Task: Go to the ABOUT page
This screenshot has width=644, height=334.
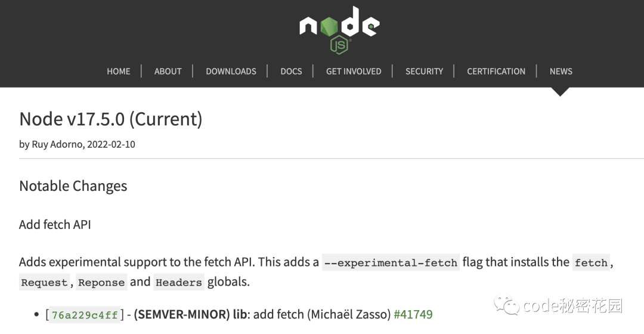Action: pyautogui.click(x=168, y=71)
